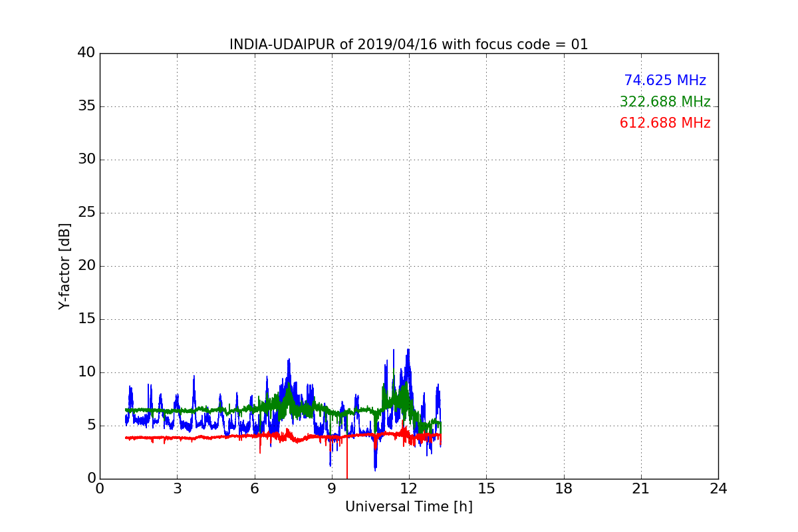Click the y-axis tick label 20

click(86, 266)
